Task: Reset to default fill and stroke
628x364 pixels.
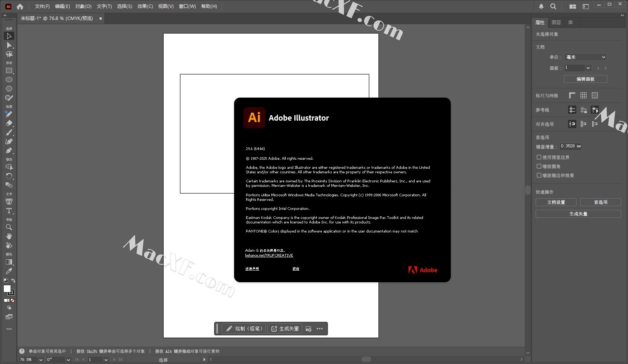Action: [6, 280]
